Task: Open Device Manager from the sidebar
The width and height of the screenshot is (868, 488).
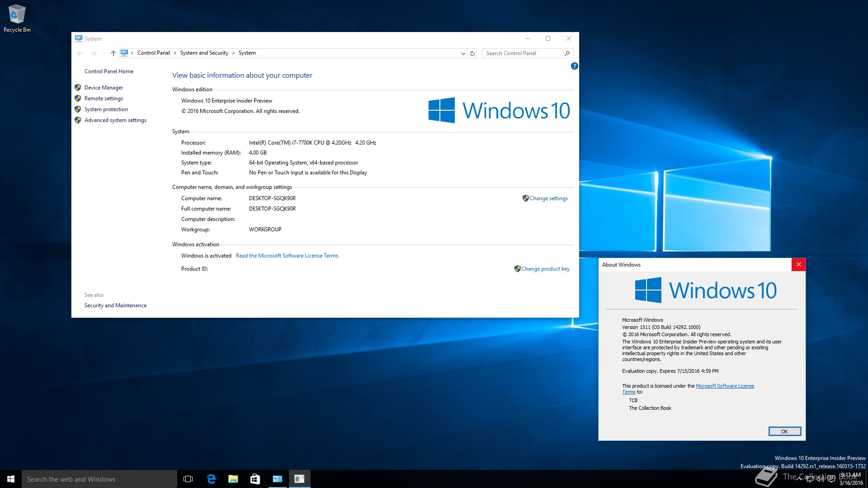Action: [x=104, y=88]
